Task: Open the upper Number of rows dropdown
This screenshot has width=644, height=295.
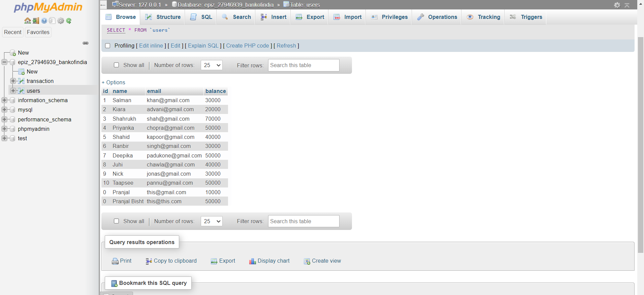Action: point(212,65)
